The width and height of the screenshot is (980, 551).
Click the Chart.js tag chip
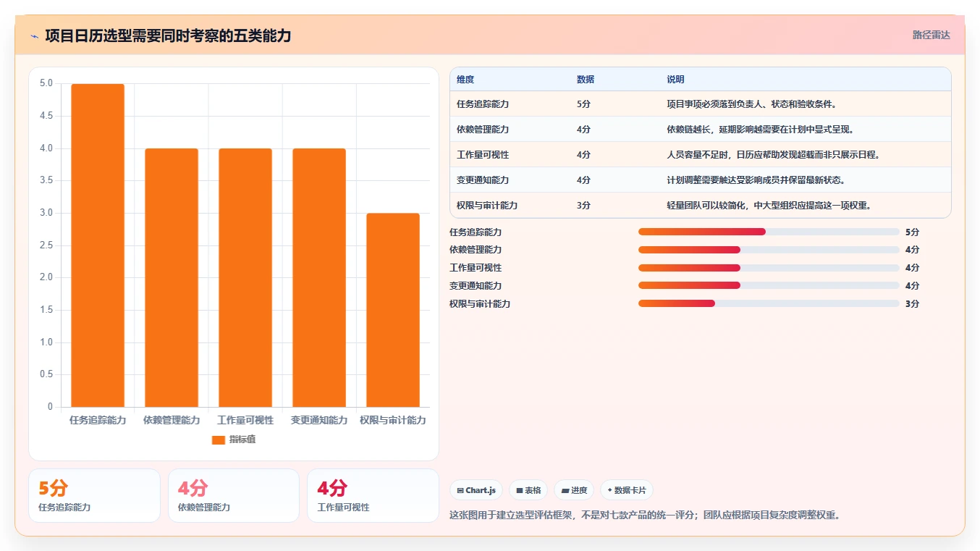[x=476, y=490]
